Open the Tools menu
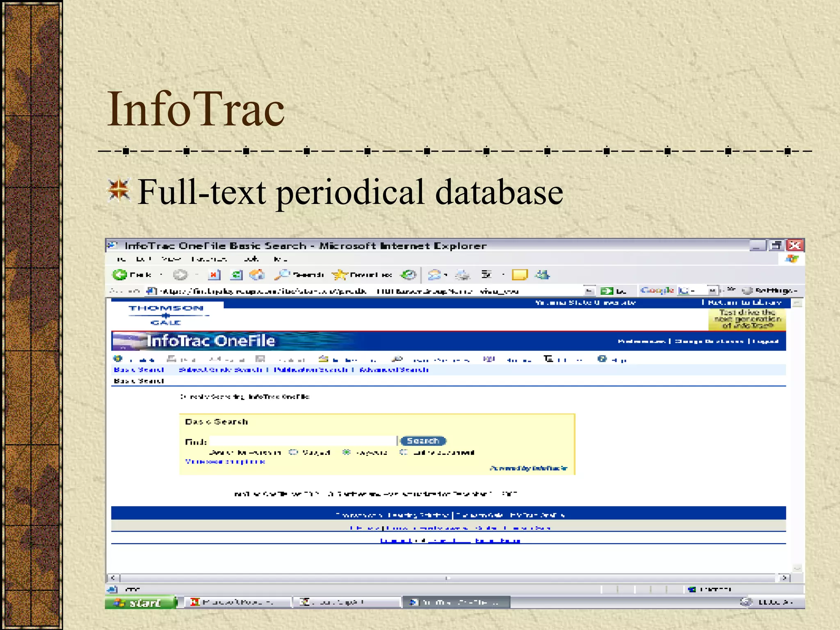Viewport: 840px width, 630px height. tap(251, 259)
